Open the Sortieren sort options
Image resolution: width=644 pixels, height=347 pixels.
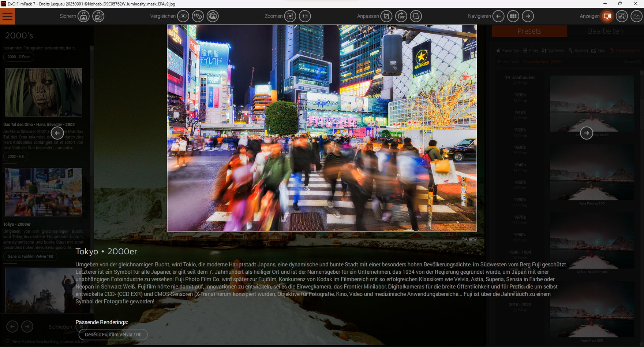tap(553, 51)
